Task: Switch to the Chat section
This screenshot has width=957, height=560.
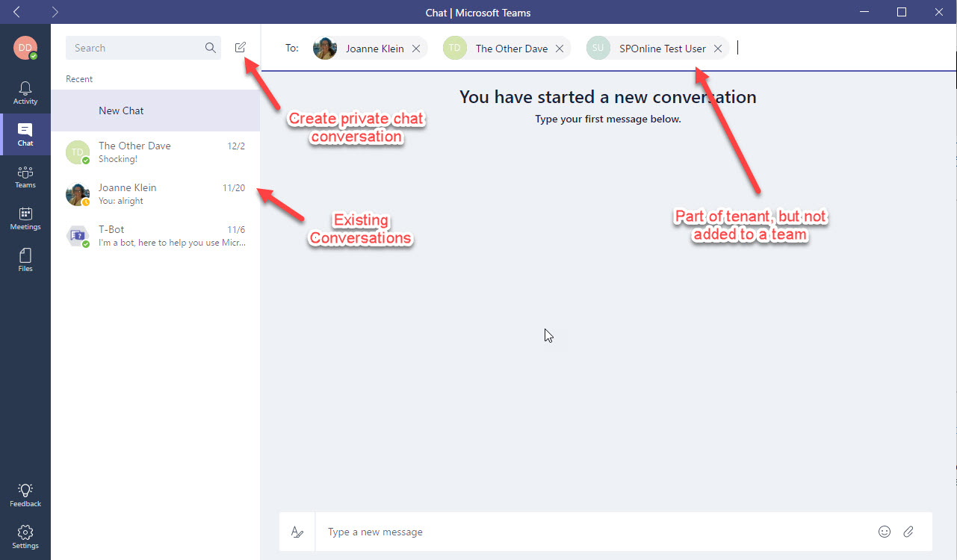Action: tap(25, 134)
